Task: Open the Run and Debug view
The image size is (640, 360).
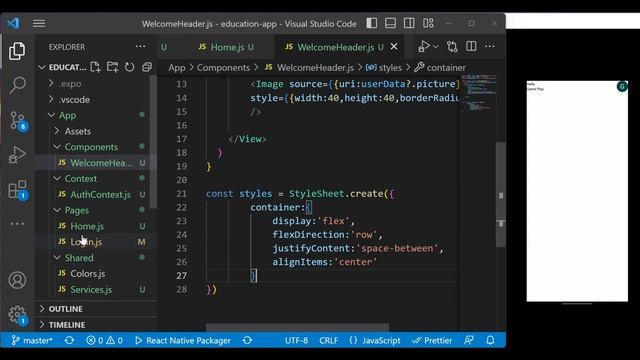Action: tap(17, 155)
